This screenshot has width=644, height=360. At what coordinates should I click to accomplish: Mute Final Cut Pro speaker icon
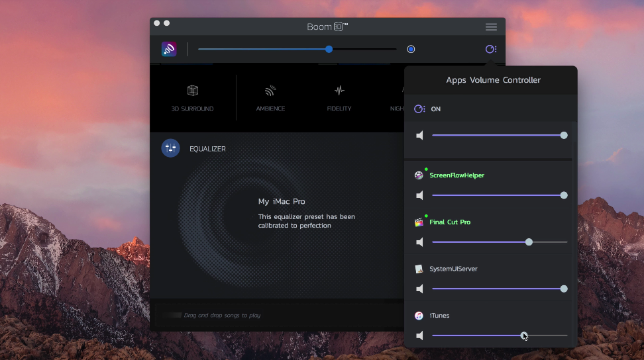pos(419,242)
